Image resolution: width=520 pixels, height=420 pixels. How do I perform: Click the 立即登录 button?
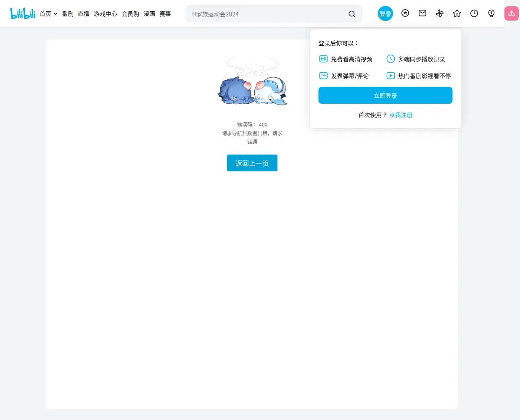point(385,95)
